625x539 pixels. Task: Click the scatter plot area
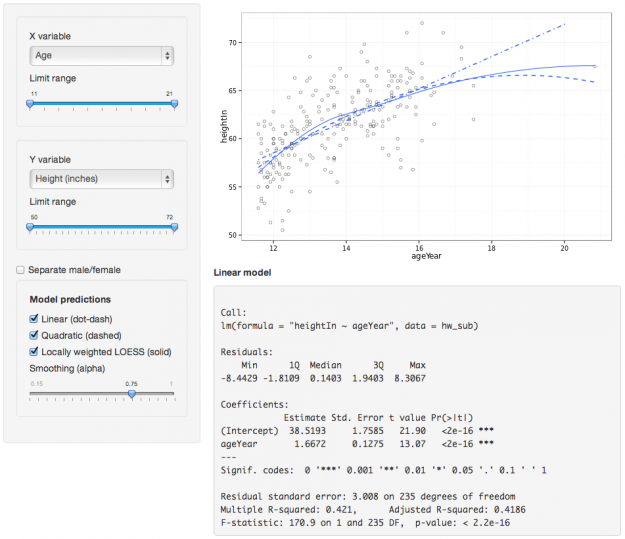pyautogui.click(x=426, y=126)
